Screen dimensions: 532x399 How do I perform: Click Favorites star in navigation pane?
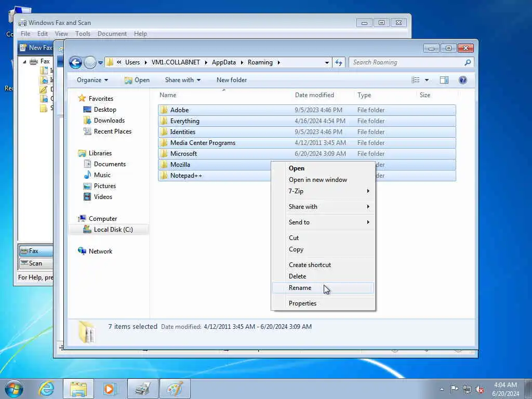click(82, 98)
